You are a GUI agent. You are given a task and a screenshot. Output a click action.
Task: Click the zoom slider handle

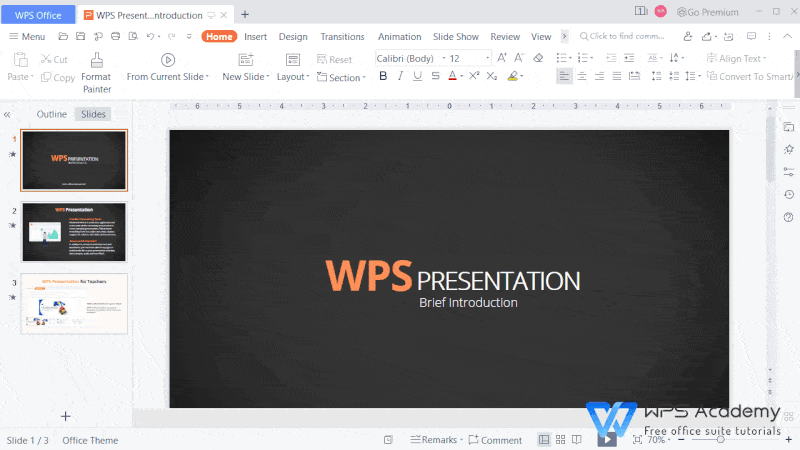point(720,439)
